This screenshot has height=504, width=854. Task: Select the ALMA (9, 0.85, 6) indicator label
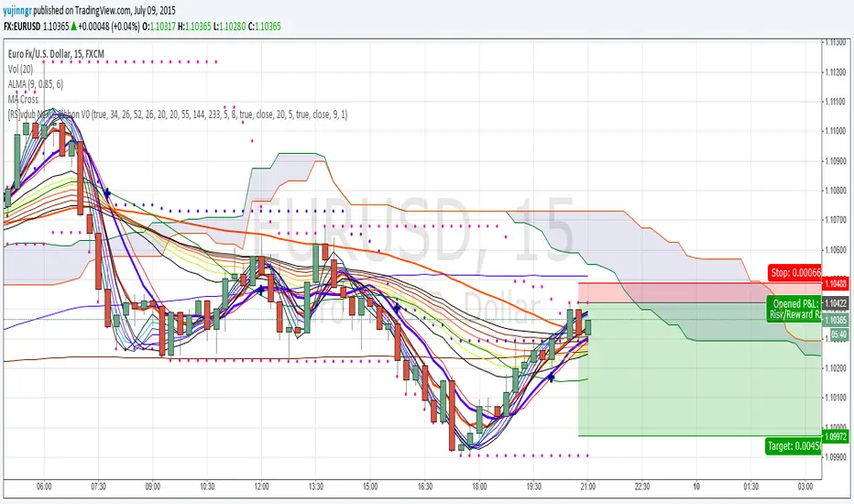(36, 84)
